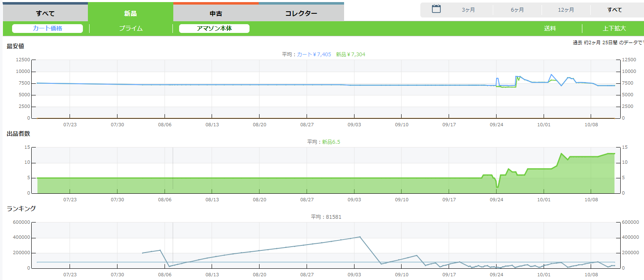644x280 pixels.
Task: Click the calendar icon beside period options
Action: tap(436, 9)
